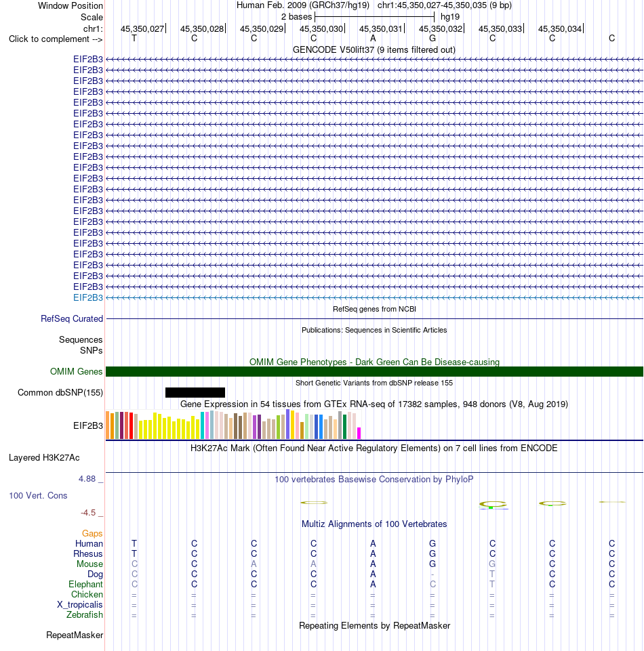Image resolution: width=644 pixels, height=651 pixels.
Task: Click the Rhesus alignment row label
Action: 87,554
